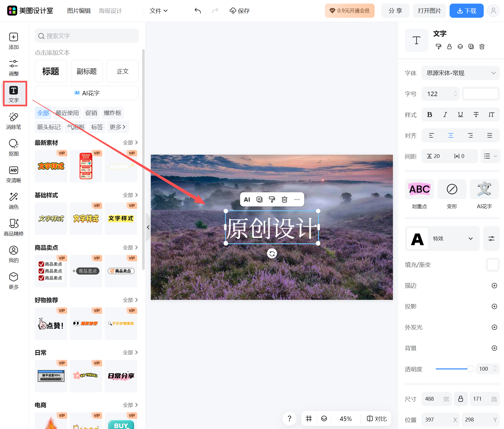The width and height of the screenshot is (504, 429).
Task: Click the 搜索文字 search field
Action: pos(87,36)
